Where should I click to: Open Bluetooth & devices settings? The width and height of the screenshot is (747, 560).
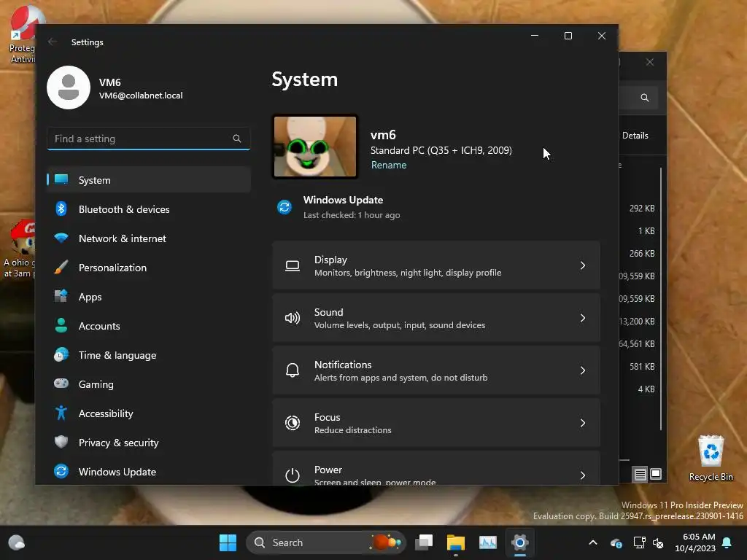click(149, 209)
